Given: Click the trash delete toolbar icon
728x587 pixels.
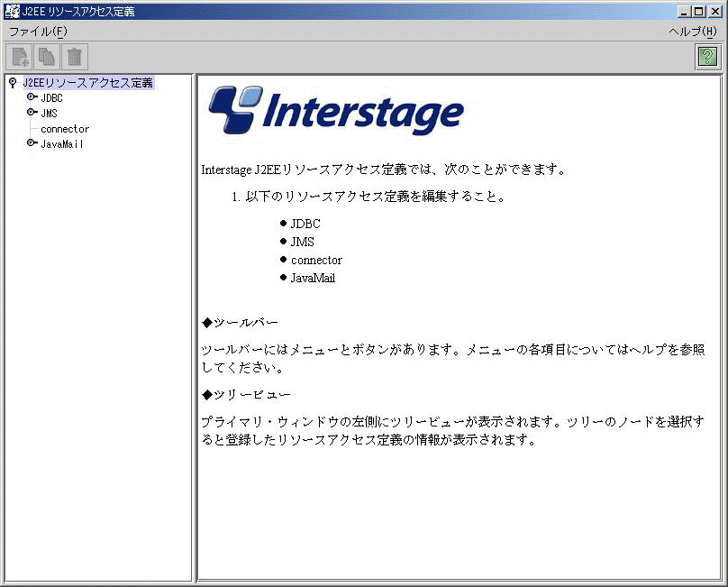Looking at the screenshot, I should coord(74,57).
